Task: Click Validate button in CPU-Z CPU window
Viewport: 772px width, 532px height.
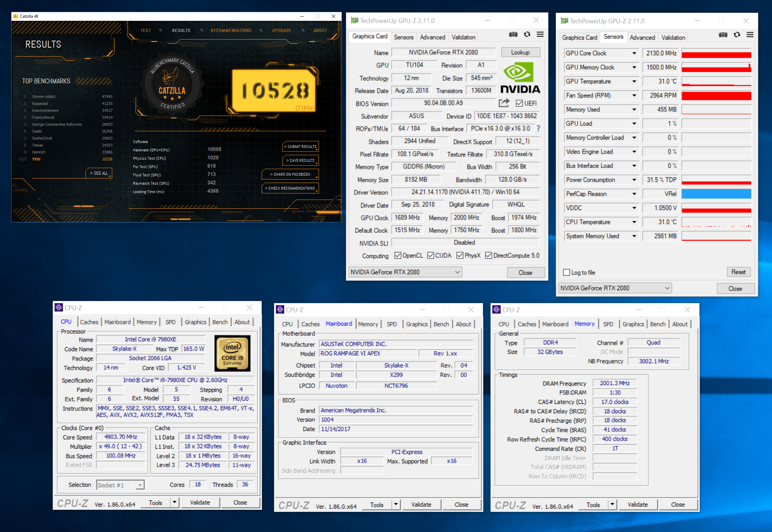Action: (200, 502)
